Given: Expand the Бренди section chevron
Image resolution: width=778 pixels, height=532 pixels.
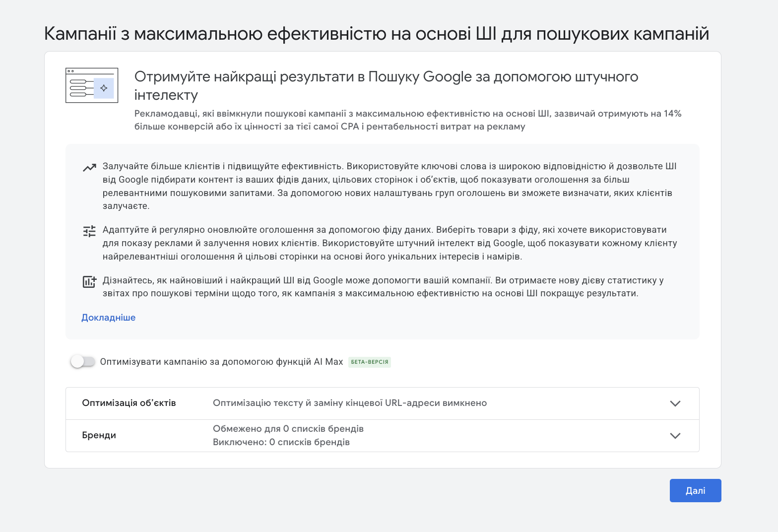Looking at the screenshot, I should pos(675,436).
